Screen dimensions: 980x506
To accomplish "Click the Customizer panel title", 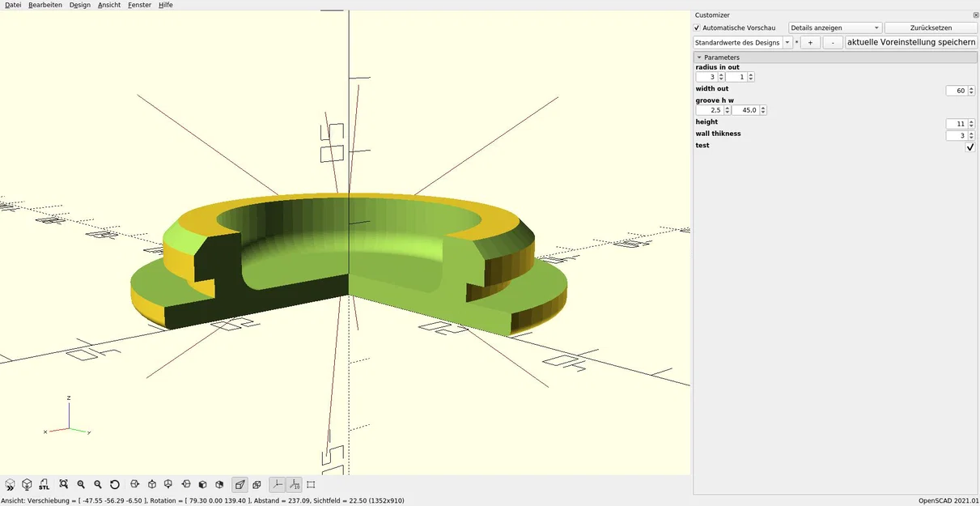I will 712,15.
